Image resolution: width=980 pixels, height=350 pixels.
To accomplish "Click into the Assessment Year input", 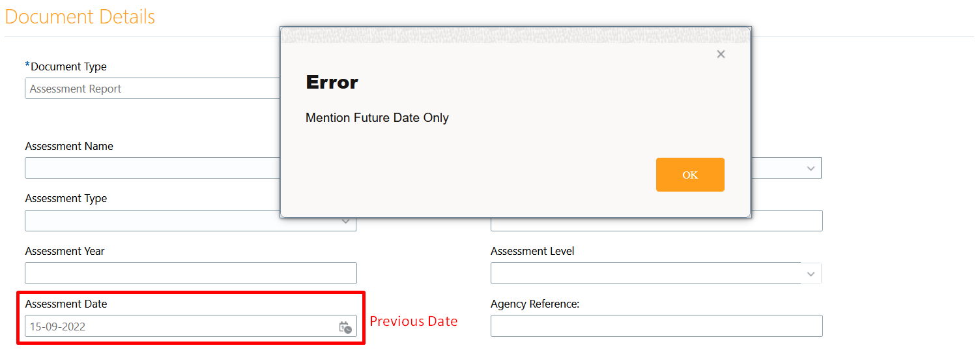I will pyautogui.click(x=191, y=273).
